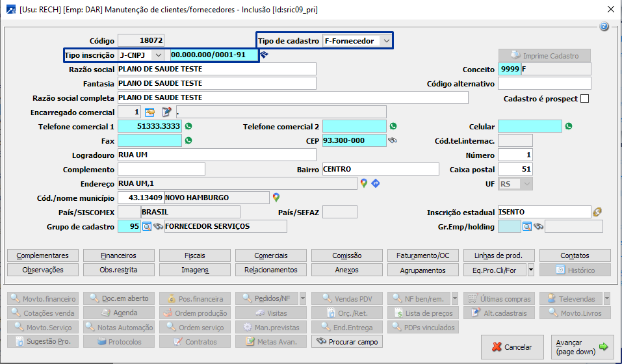
Task: Click lookup icon beside Grupo de cadastro code
Action: [x=146, y=226]
